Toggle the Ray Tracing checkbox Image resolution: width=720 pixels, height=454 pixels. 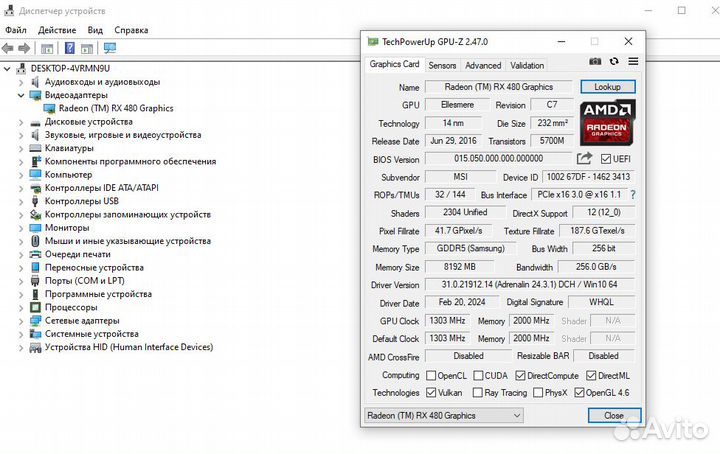(478, 392)
